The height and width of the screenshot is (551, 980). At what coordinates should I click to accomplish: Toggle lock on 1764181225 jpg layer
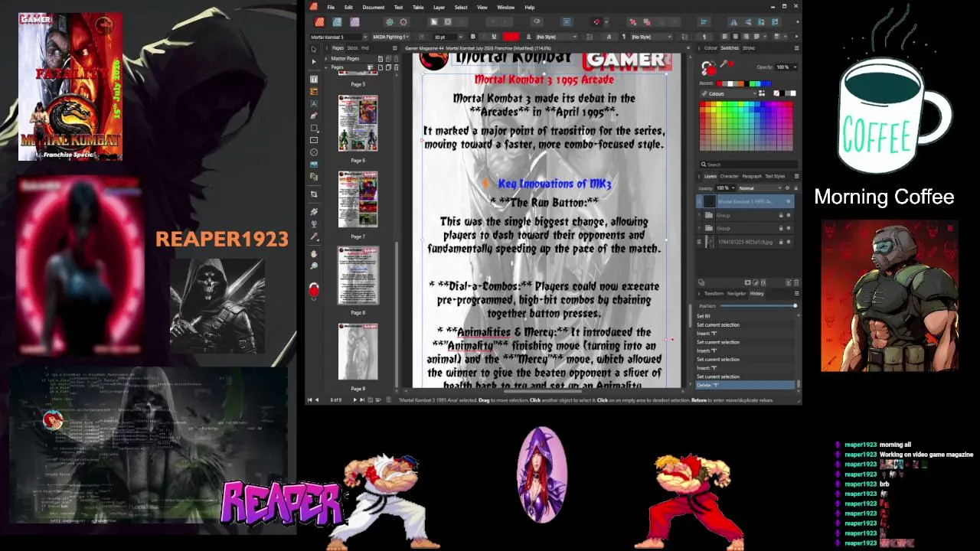click(x=781, y=242)
